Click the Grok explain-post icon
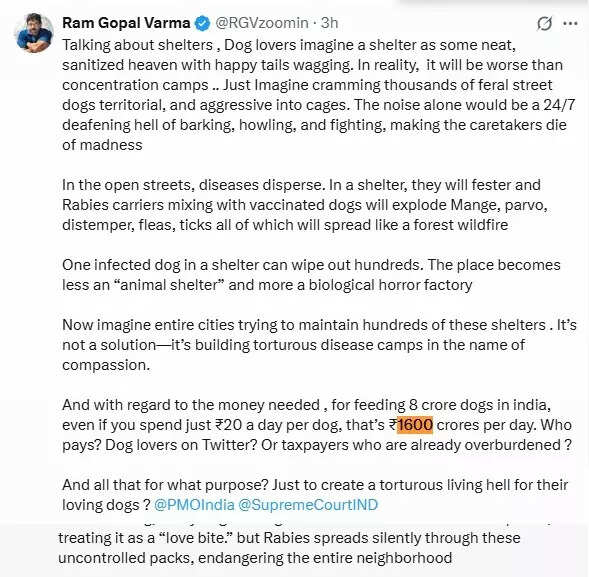589x577 pixels. 544,24
